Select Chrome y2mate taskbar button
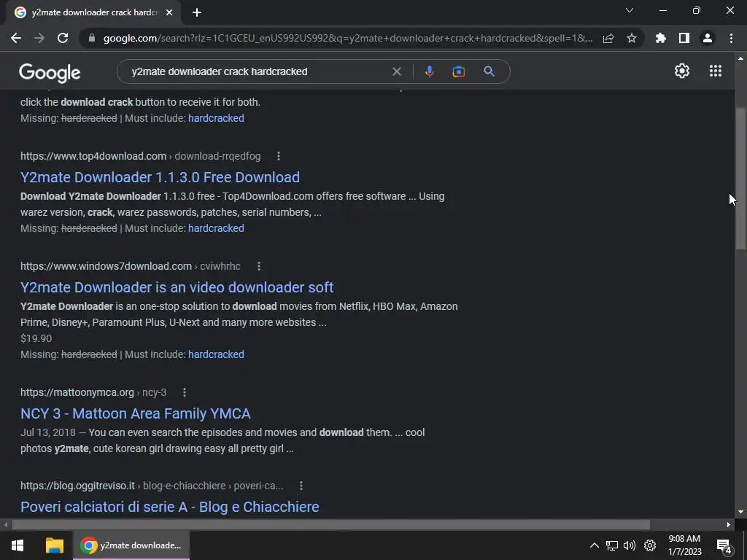 tap(131, 545)
